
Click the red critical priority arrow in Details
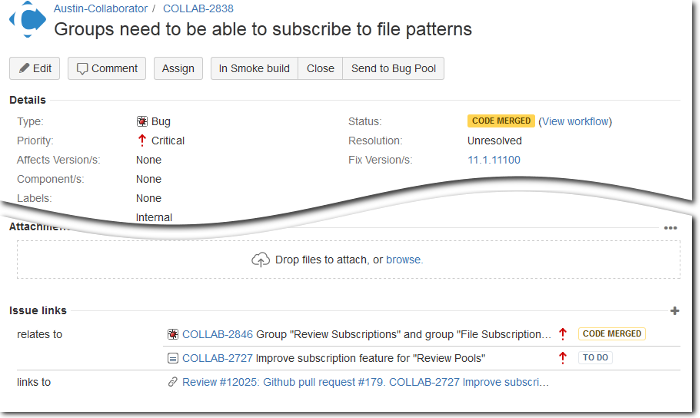142,141
